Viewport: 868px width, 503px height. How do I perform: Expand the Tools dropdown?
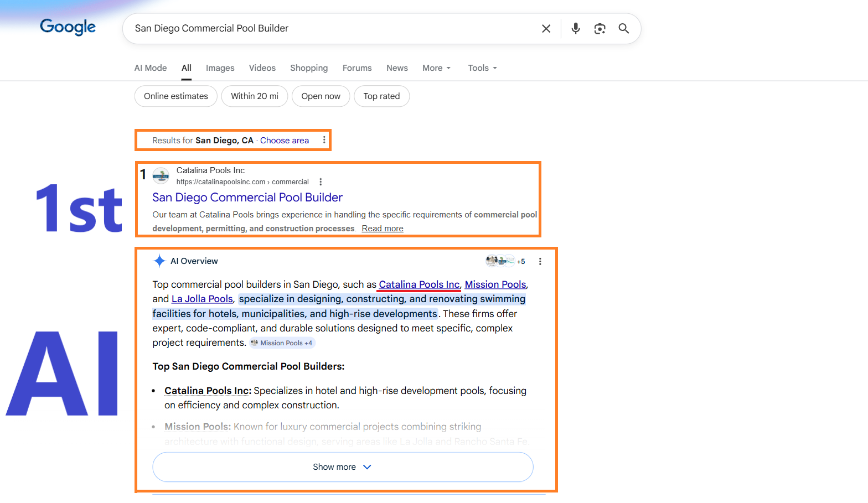pos(483,68)
